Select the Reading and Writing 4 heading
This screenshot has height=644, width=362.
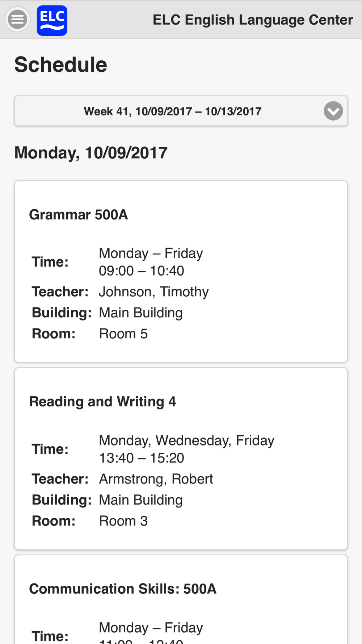tap(102, 402)
